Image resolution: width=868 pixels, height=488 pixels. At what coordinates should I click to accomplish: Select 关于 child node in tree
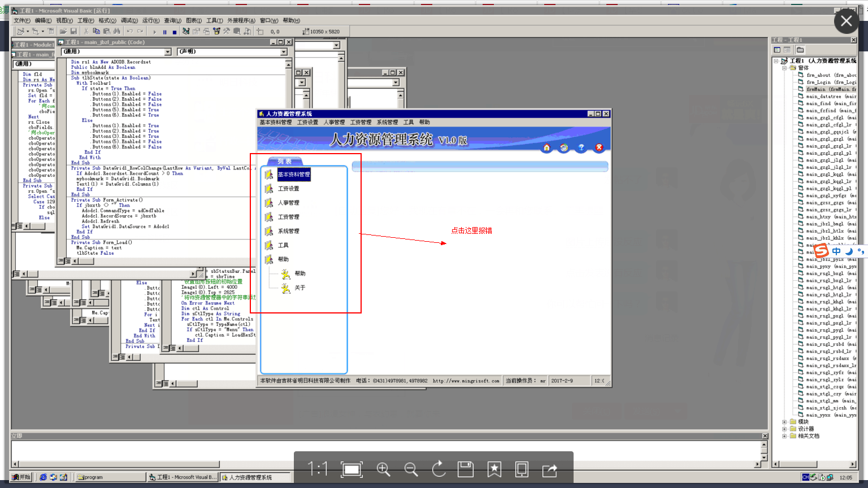[300, 288]
